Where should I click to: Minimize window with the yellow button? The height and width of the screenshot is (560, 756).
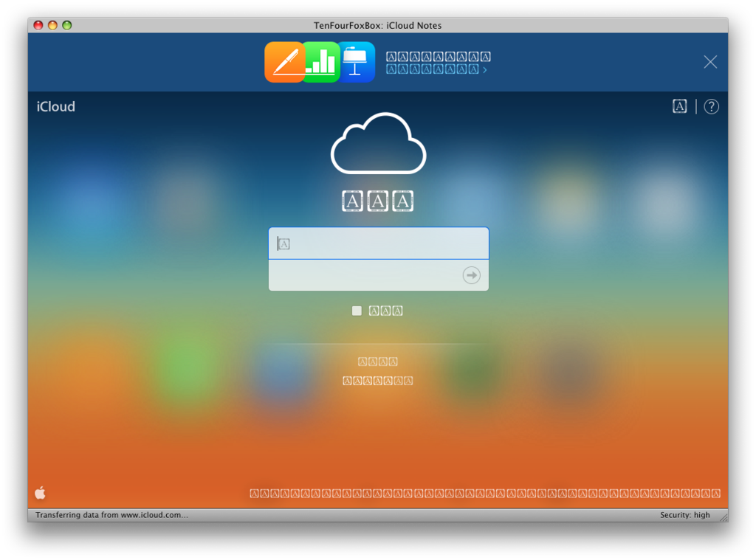point(52,25)
